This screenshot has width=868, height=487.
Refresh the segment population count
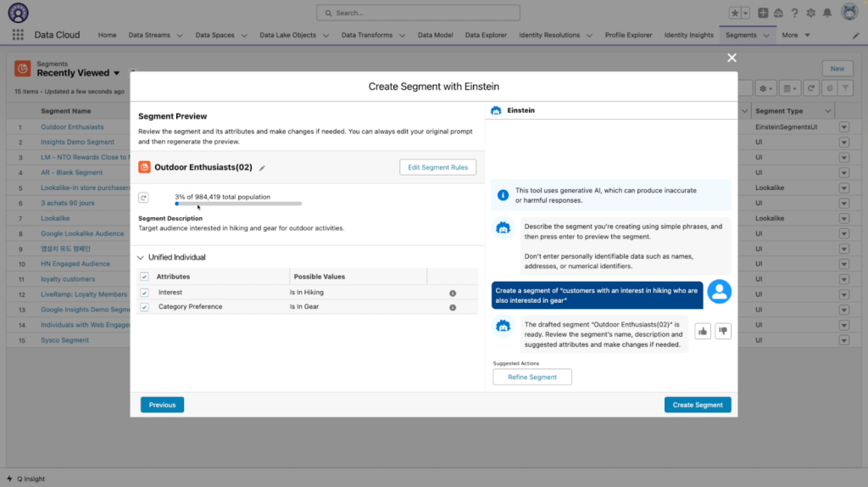[143, 198]
